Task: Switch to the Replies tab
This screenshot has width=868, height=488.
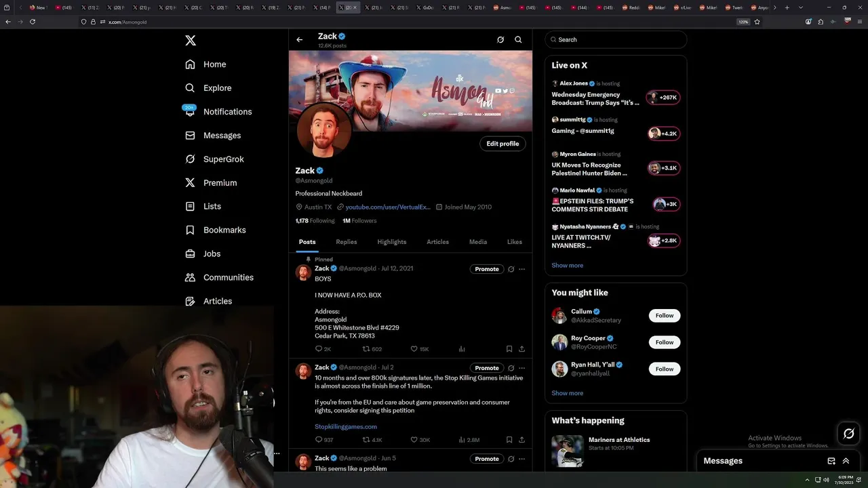Action: [x=347, y=242]
